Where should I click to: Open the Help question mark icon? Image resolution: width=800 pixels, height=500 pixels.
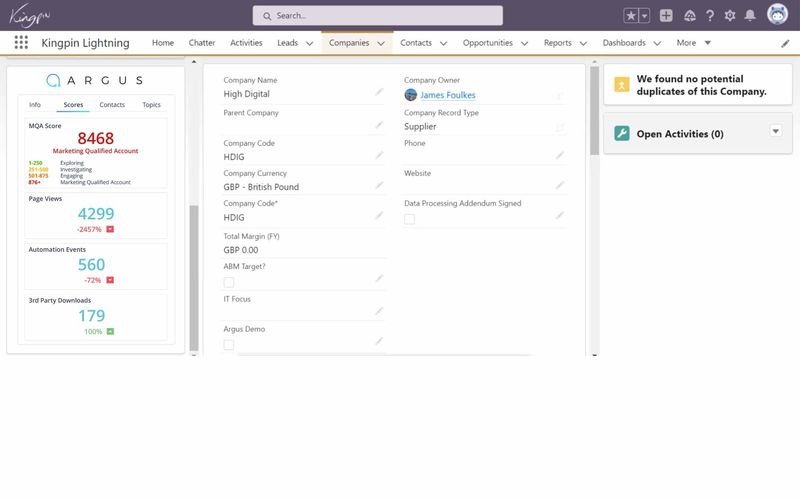coord(710,16)
